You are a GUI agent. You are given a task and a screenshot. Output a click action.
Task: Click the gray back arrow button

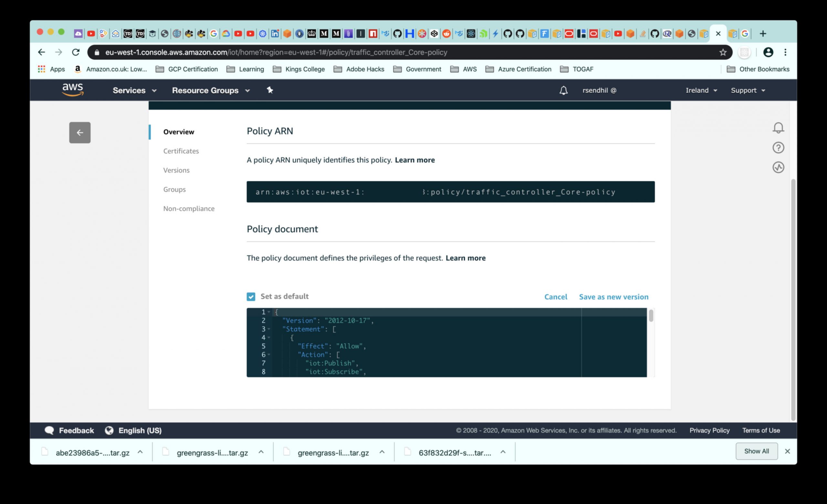click(79, 132)
